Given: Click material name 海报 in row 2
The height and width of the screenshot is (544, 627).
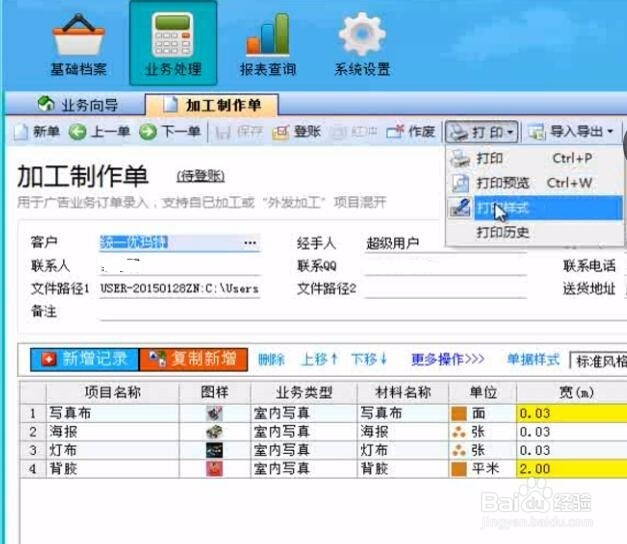Looking at the screenshot, I should pyautogui.click(x=403, y=432).
